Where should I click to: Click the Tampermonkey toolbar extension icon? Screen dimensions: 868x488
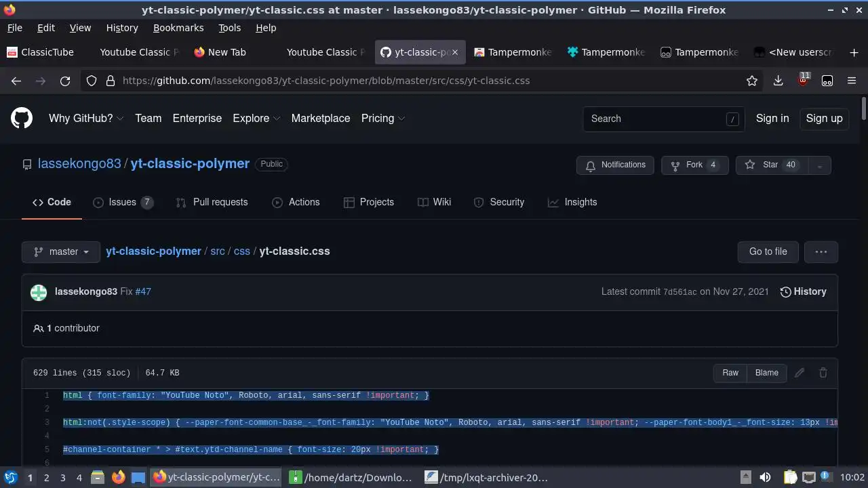827,81
